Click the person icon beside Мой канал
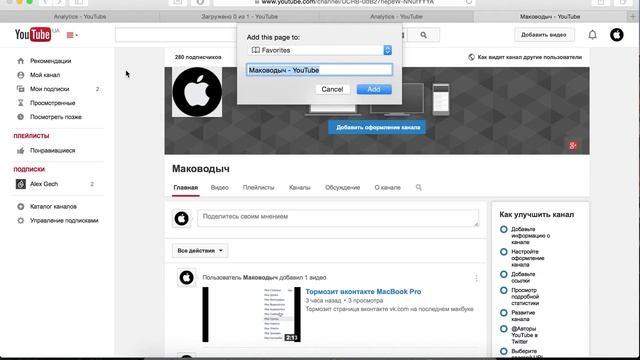Viewport: 640px width, 360px height. click(x=21, y=75)
